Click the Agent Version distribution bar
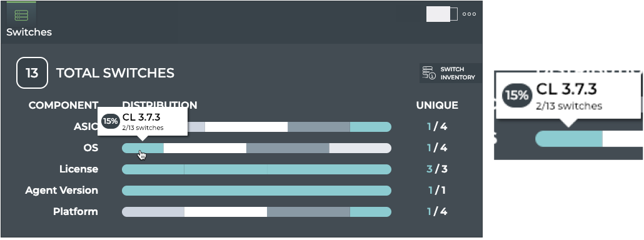 coord(257,191)
